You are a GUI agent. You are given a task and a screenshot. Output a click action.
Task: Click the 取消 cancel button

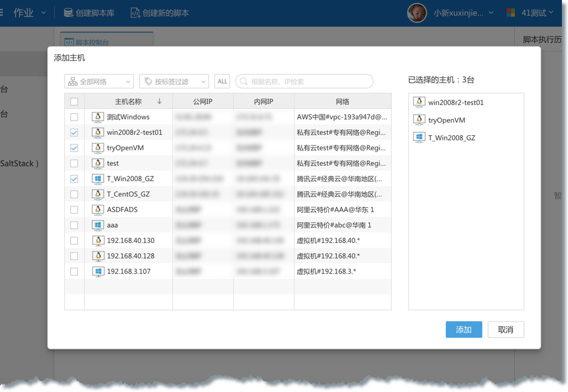505,330
